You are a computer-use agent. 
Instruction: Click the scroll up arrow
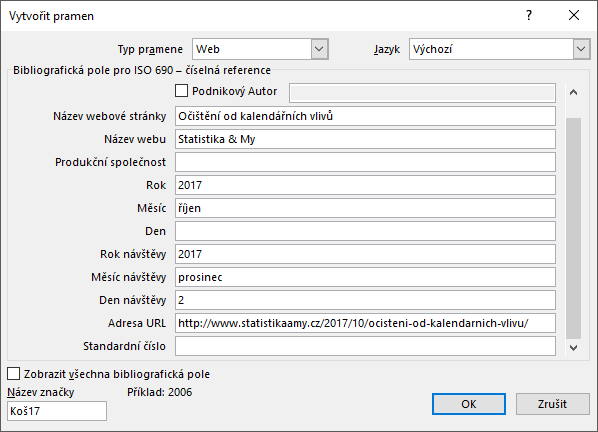point(573,92)
